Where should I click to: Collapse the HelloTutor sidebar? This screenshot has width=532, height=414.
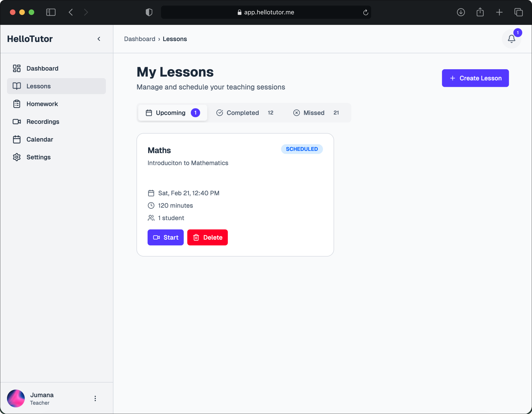[x=99, y=39]
